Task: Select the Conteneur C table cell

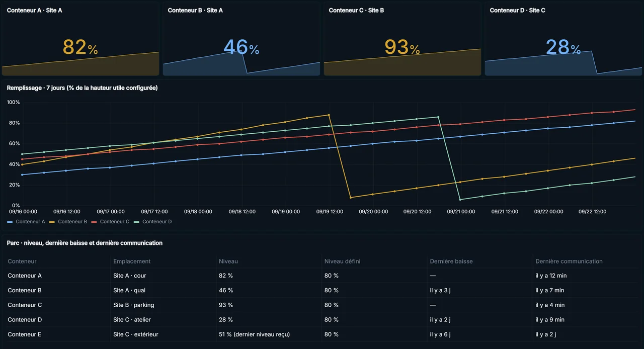Action: [x=25, y=305]
